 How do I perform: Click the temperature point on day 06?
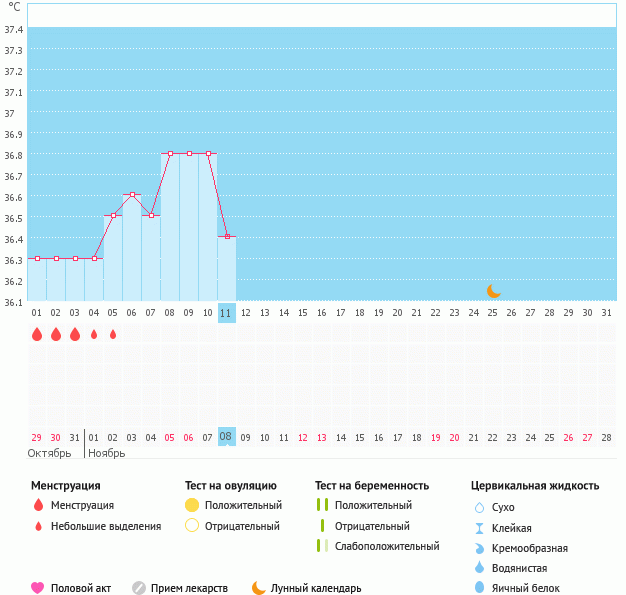[x=132, y=194]
